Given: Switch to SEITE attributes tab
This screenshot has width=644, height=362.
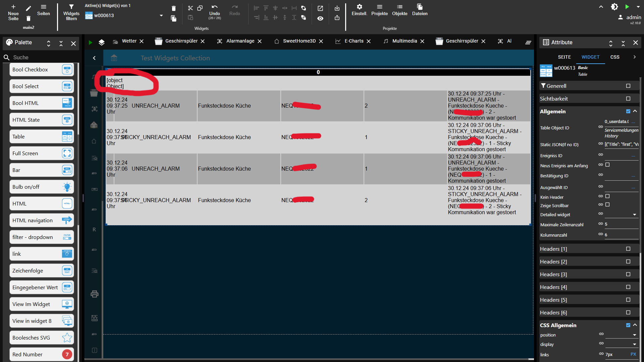Looking at the screenshot, I should pyautogui.click(x=564, y=57).
